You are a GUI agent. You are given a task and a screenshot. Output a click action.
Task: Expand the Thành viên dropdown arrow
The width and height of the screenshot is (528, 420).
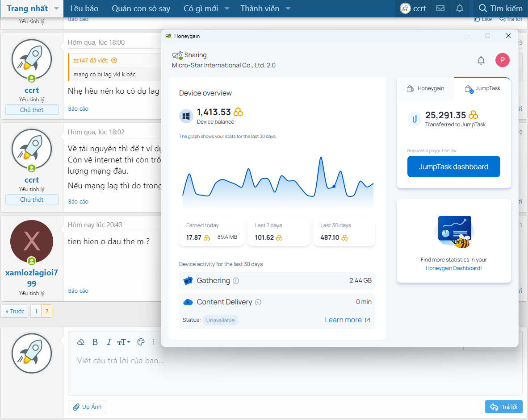coord(288,8)
